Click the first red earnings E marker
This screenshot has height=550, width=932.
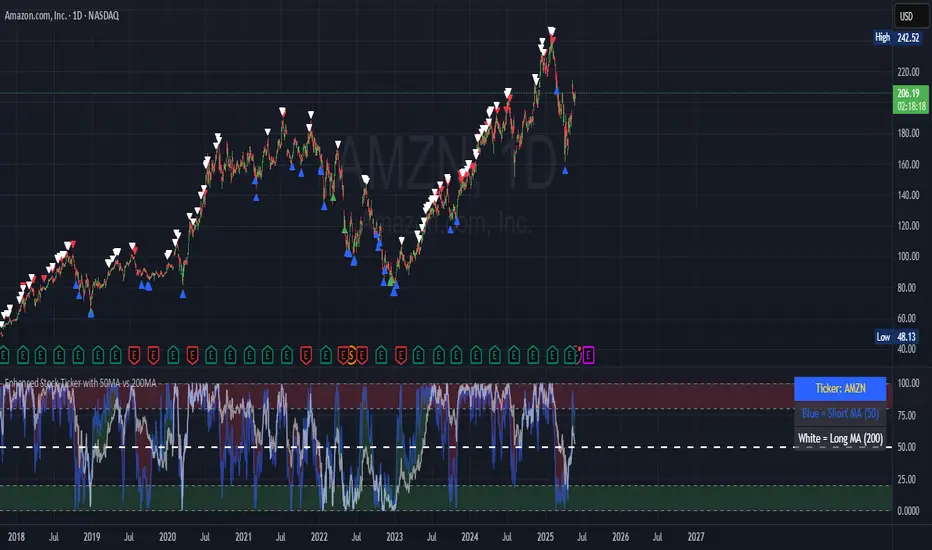[x=135, y=353]
